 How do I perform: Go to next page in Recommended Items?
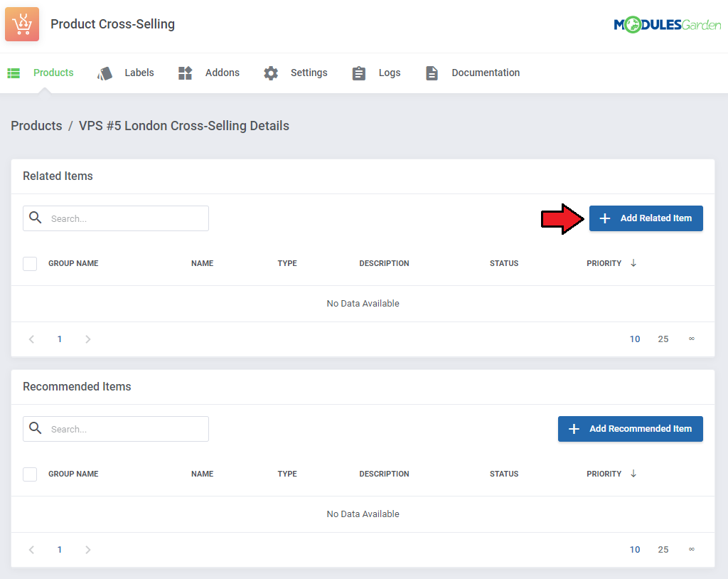tap(87, 550)
